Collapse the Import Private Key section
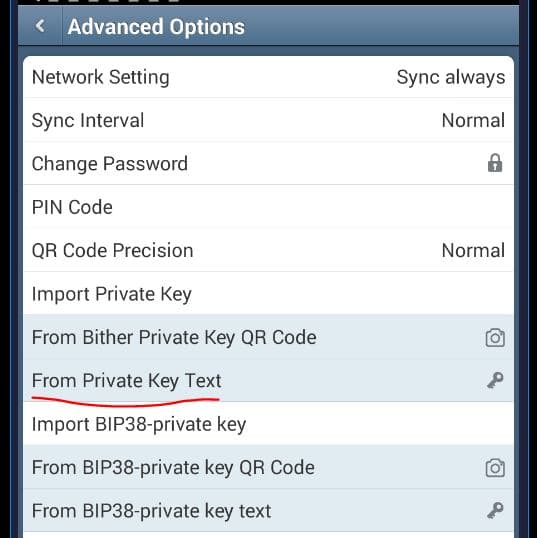 pos(268,294)
